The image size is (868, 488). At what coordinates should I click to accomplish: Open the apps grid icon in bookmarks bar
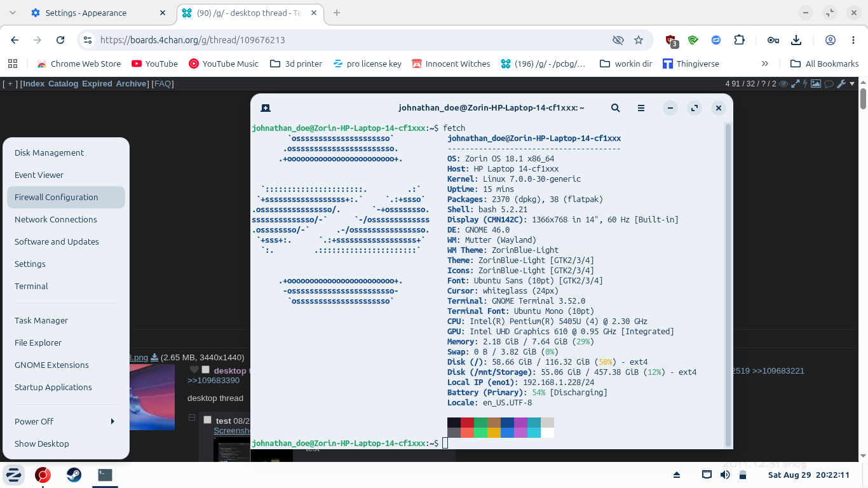12,64
